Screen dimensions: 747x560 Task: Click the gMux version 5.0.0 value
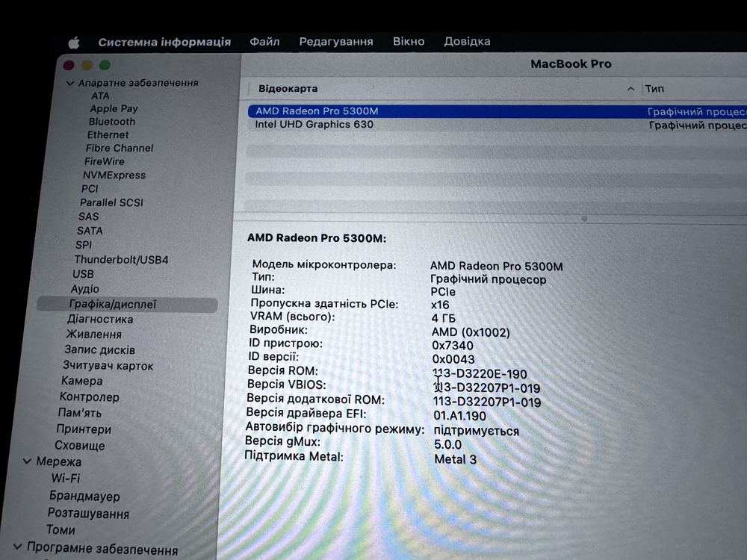(x=447, y=444)
